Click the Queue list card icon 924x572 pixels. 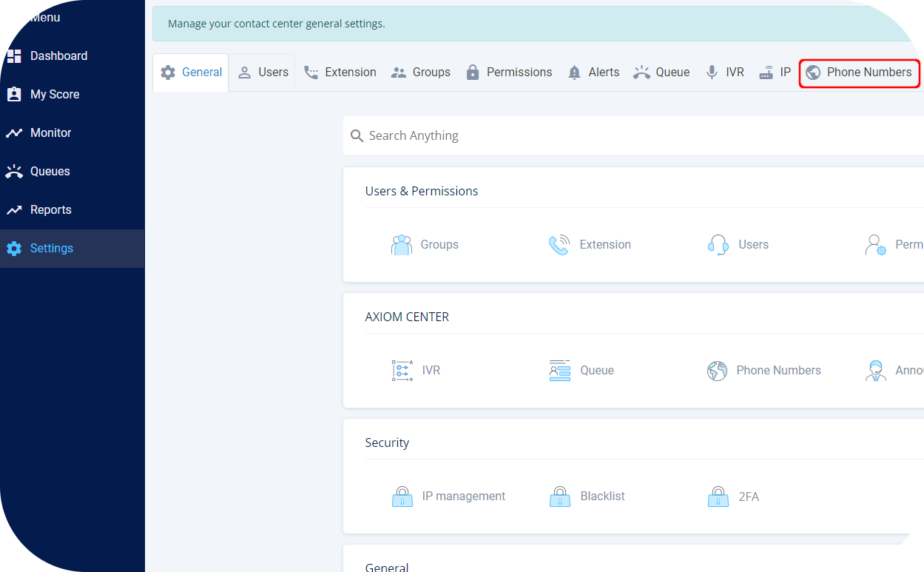point(559,371)
